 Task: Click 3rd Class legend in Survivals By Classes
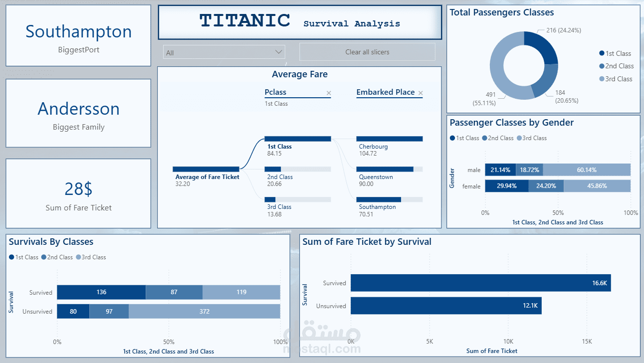[x=91, y=257]
